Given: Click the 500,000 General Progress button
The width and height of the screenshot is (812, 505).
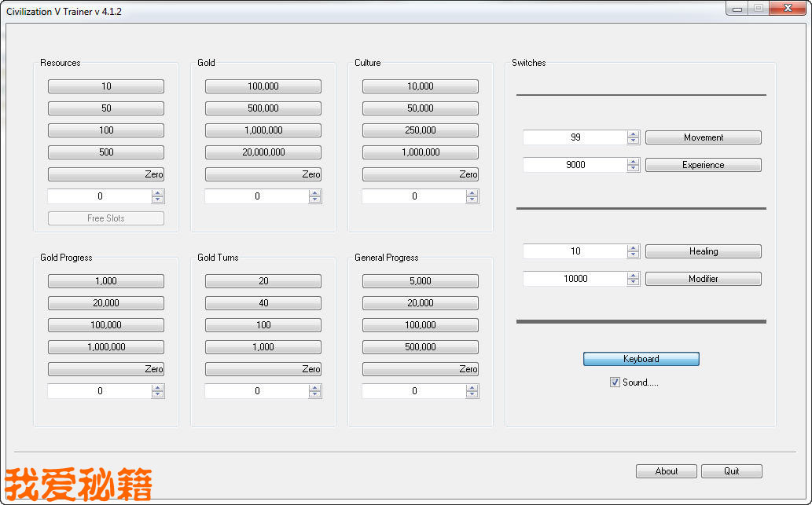Looking at the screenshot, I should (421, 347).
